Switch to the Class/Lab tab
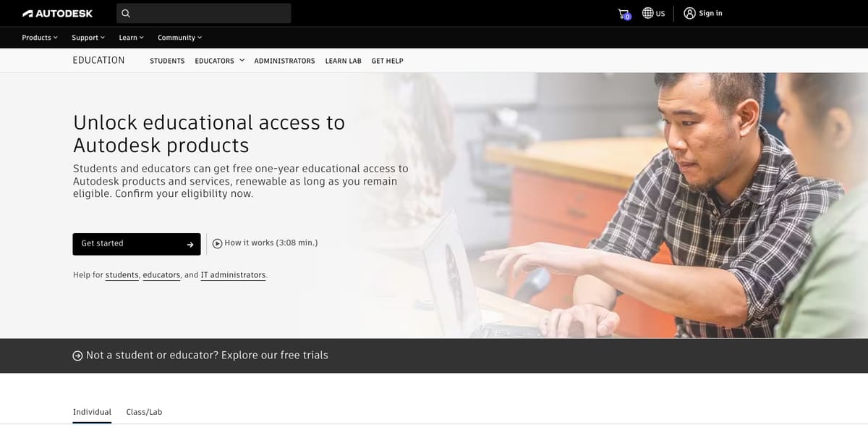The width and height of the screenshot is (868, 433). [x=144, y=412]
